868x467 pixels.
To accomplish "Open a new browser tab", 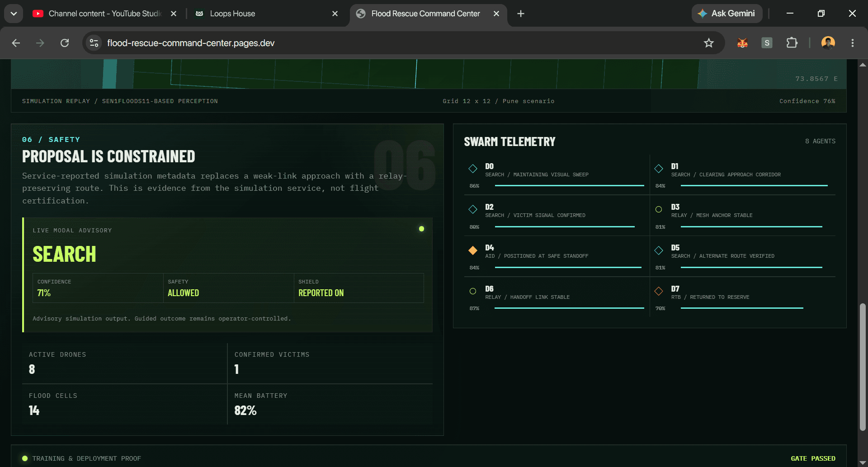I will [521, 14].
